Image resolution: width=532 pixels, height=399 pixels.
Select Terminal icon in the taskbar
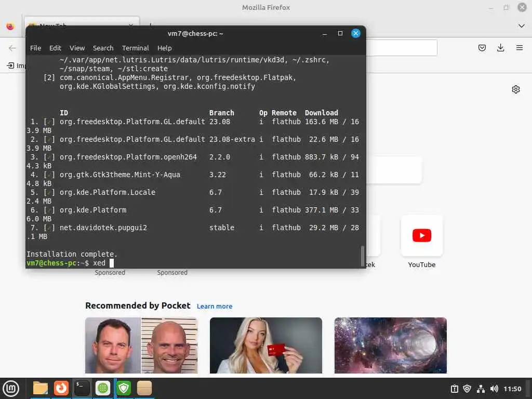click(x=82, y=388)
